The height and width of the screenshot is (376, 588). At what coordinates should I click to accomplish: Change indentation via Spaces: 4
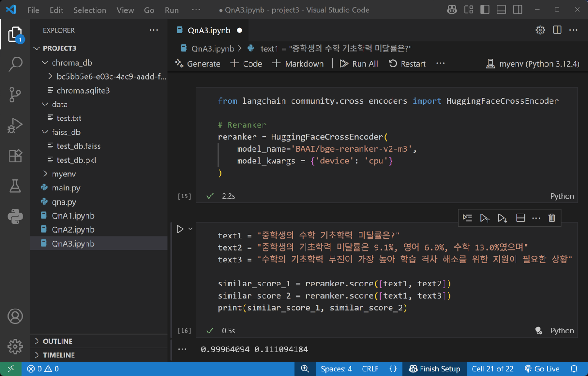point(336,369)
